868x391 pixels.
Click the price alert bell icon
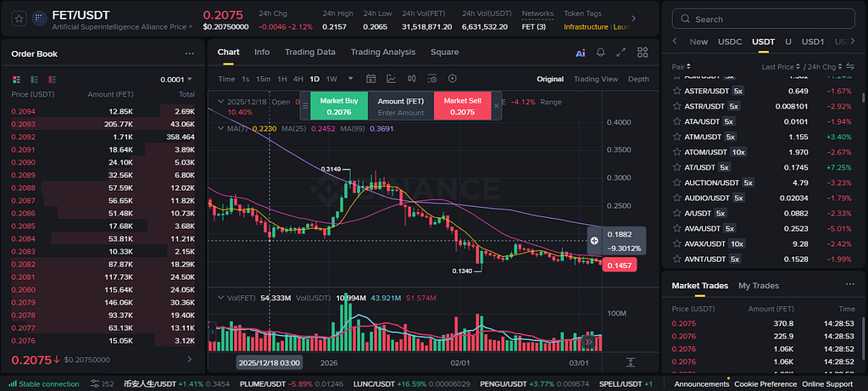[x=601, y=52]
